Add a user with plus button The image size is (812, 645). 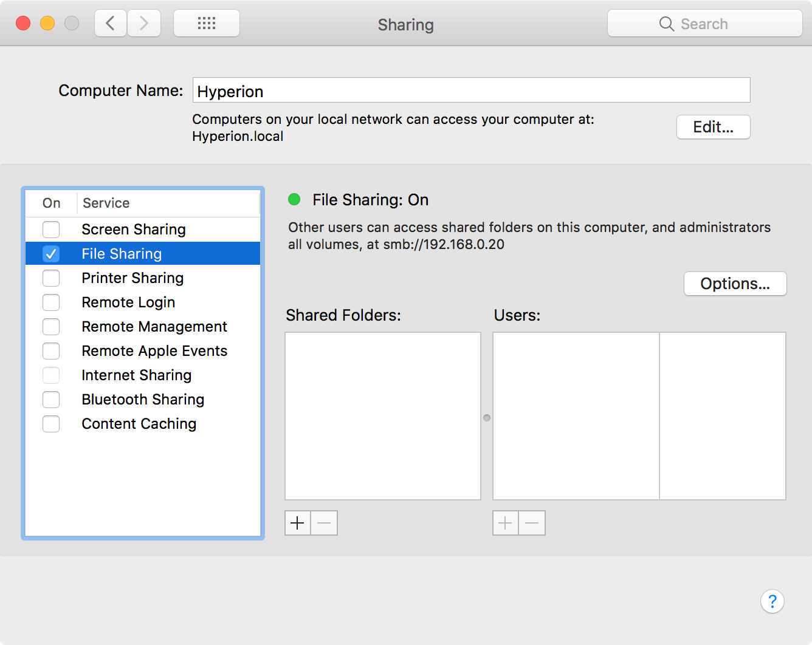coord(506,523)
